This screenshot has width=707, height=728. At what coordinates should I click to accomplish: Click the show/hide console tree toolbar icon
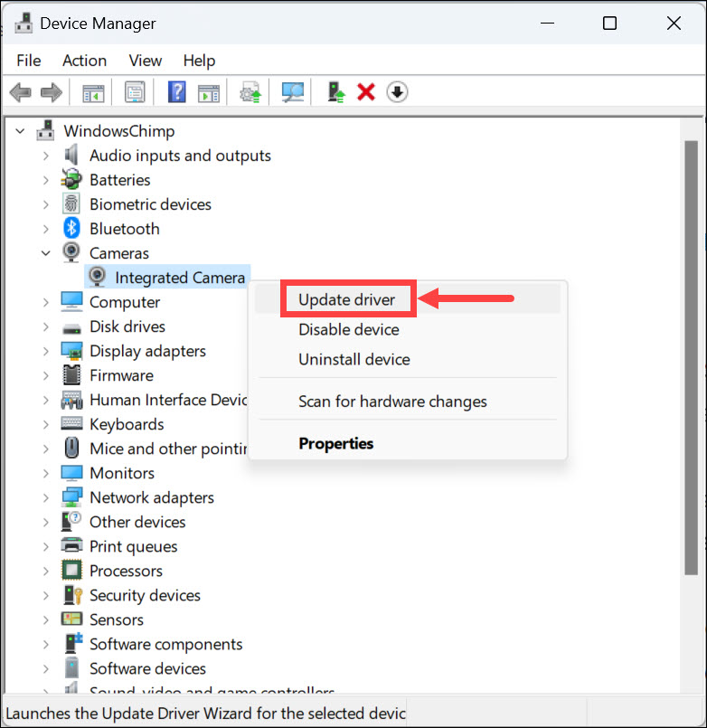(x=92, y=92)
